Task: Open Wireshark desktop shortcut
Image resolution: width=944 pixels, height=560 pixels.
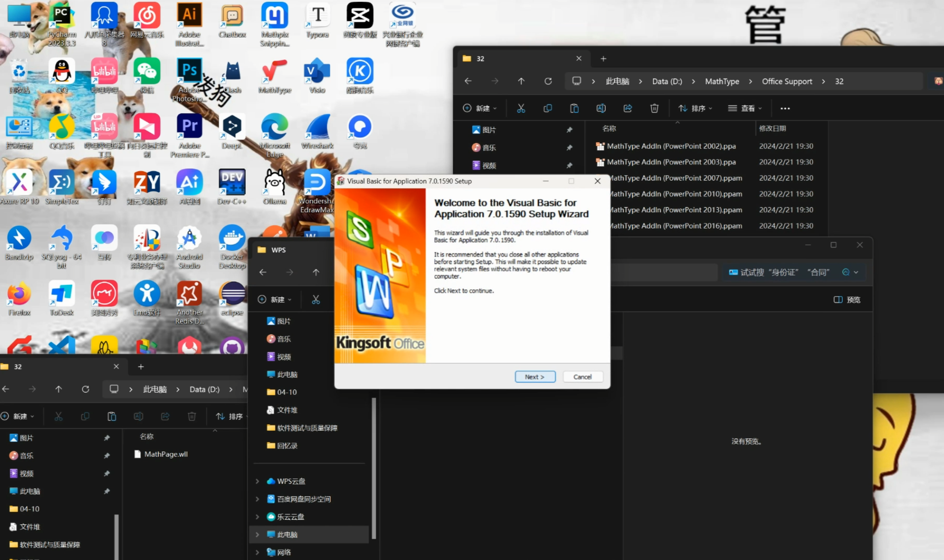Action: click(x=317, y=132)
